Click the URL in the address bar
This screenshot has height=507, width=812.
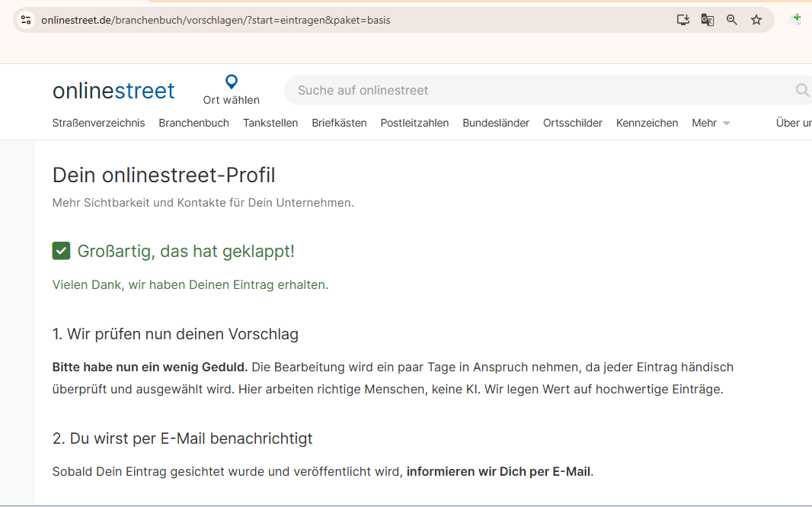(216, 21)
